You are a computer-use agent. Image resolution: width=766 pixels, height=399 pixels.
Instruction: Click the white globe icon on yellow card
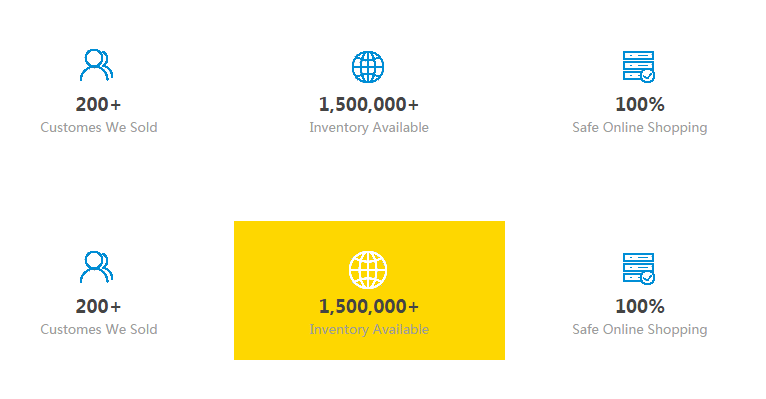[x=368, y=270]
